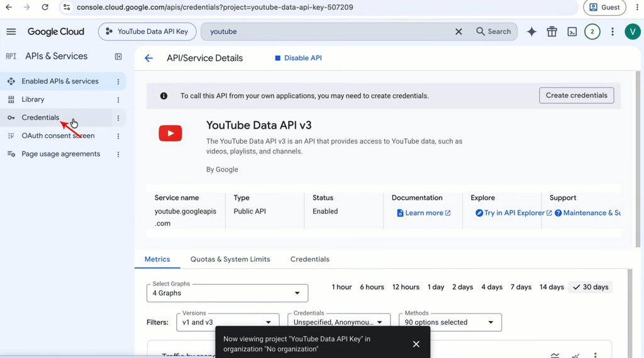Open Try in API Explorer link
The image size is (644, 358).
coord(513,213)
